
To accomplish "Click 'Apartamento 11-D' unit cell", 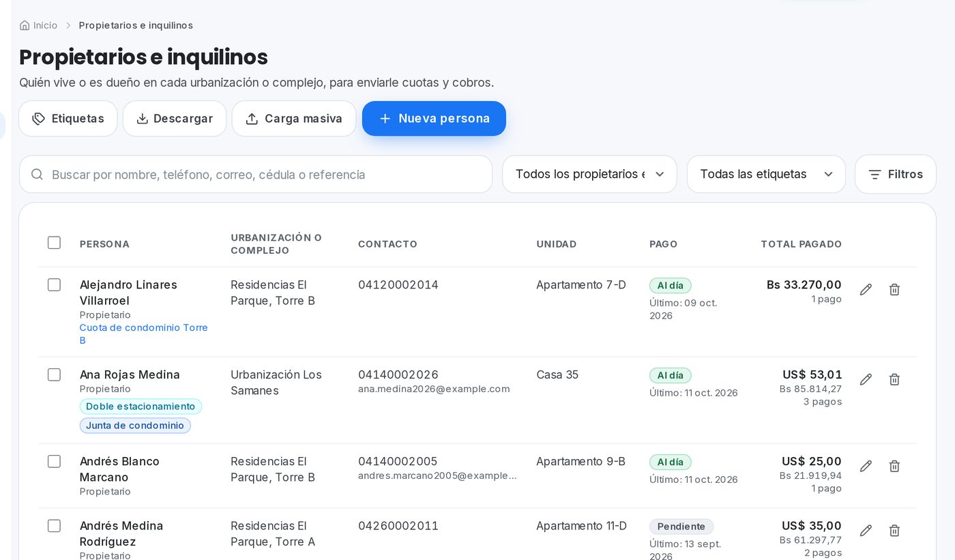I will pos(581,526).
